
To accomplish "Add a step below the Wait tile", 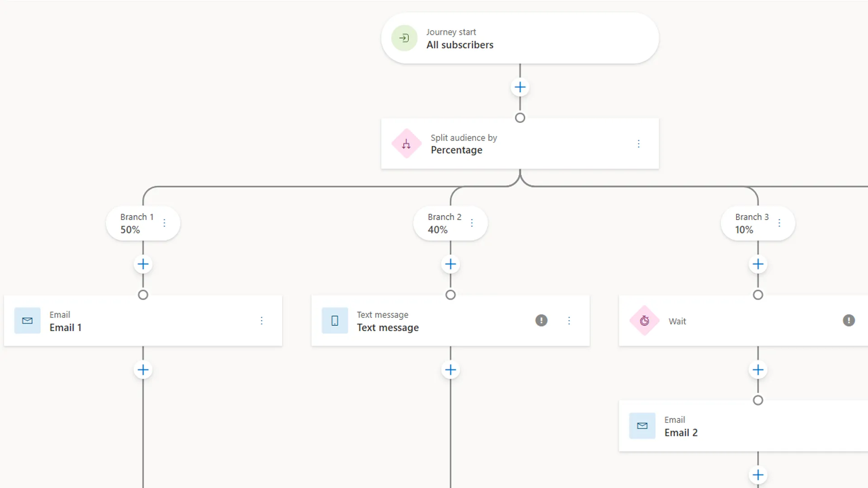I will (x=758, y=370).
